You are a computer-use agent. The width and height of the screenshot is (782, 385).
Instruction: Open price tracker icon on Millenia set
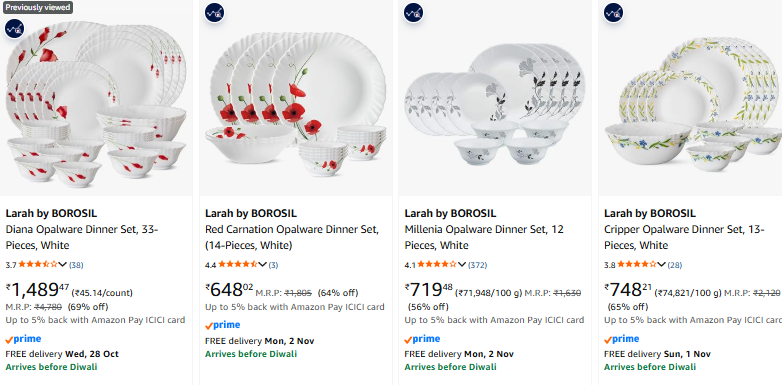413,12
